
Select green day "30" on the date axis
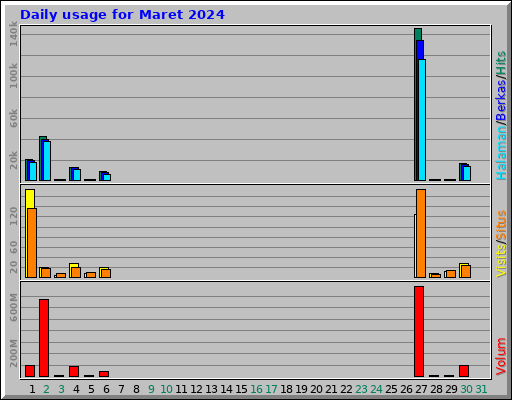click(x=466, y=389)
